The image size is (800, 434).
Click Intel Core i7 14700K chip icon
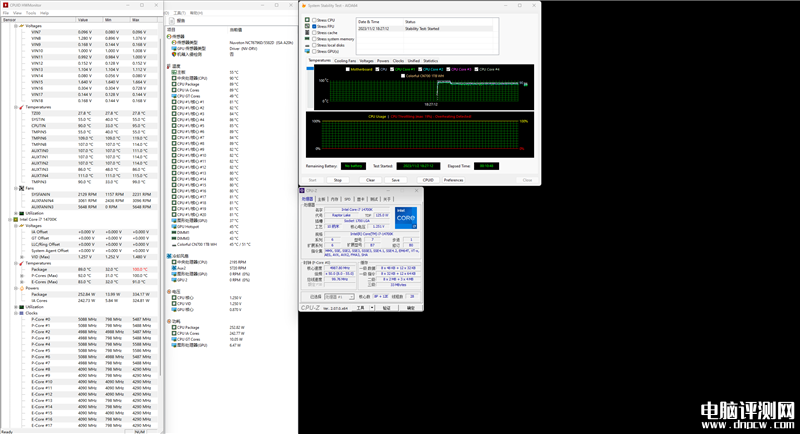click(x=15, y=219)
